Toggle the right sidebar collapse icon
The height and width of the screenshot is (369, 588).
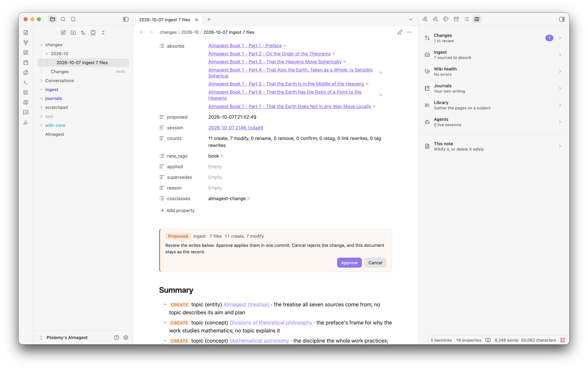(x=562, y=19)
